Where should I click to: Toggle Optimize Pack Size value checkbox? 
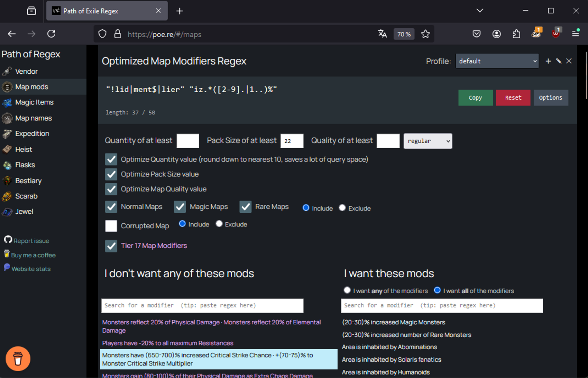point(111,174)
